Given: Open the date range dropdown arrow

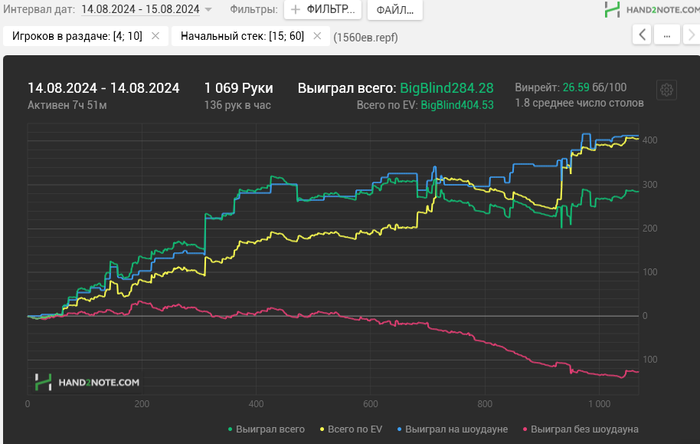Looking at the screenshot, I should [208, 9].
